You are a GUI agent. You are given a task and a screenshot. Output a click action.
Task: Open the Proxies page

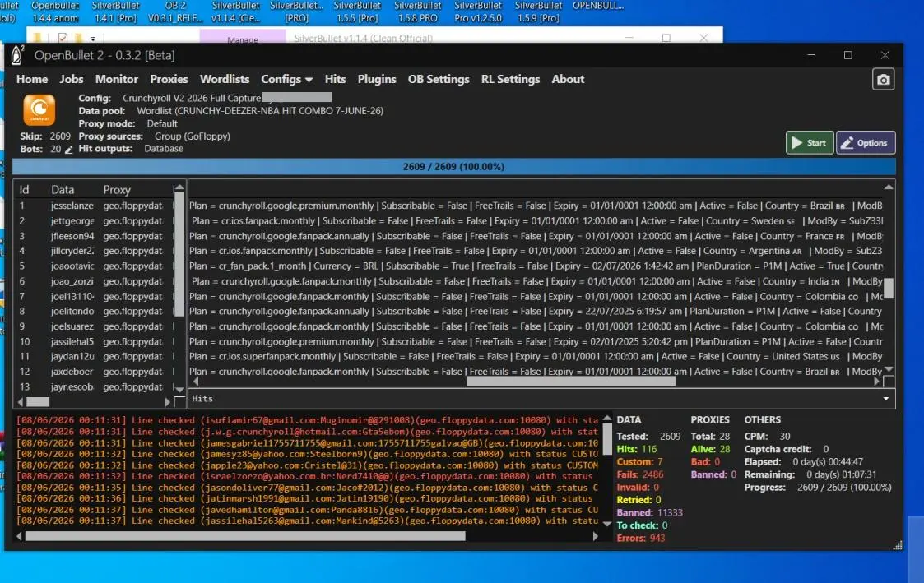click(169, 79)
